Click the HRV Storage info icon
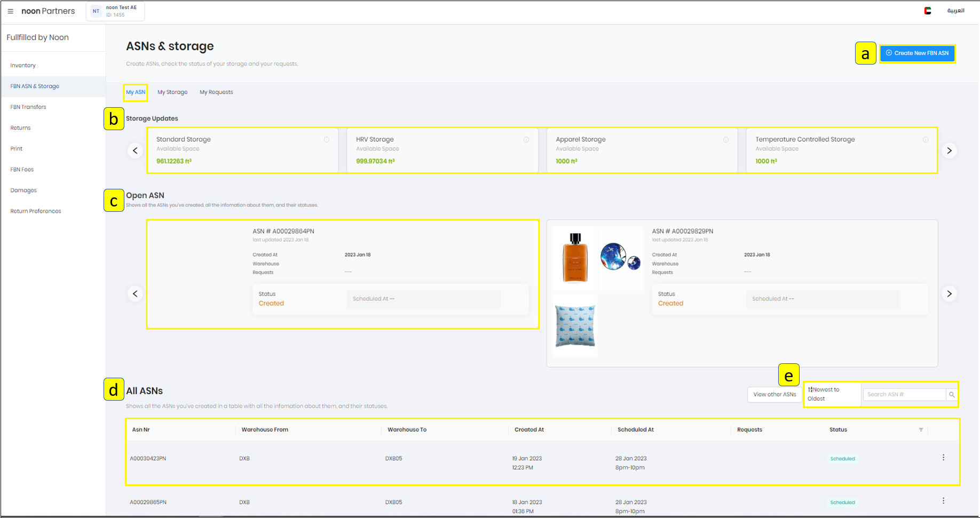Screen dimensions: 980x518 point(526,140)
